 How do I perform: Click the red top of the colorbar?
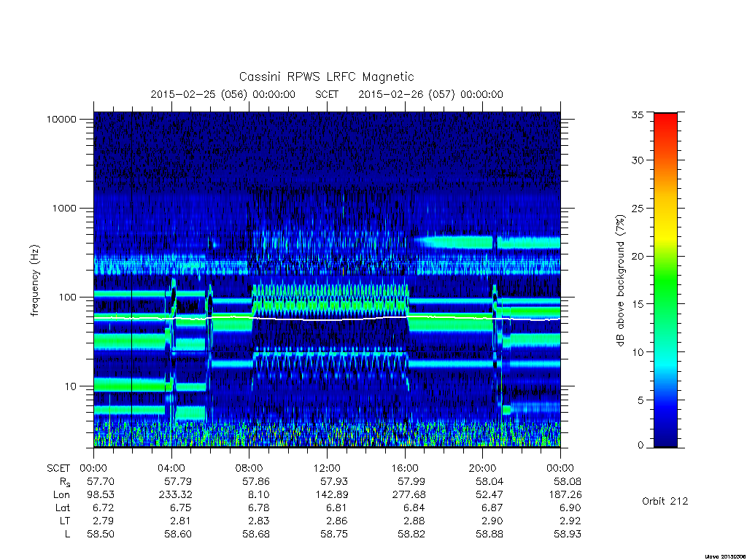(665, 119)
